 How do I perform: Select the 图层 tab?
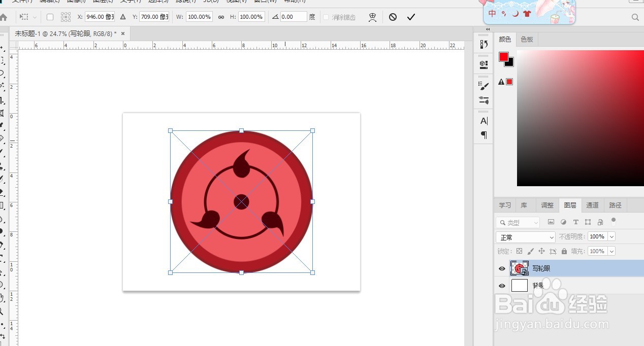click(570, 205)
